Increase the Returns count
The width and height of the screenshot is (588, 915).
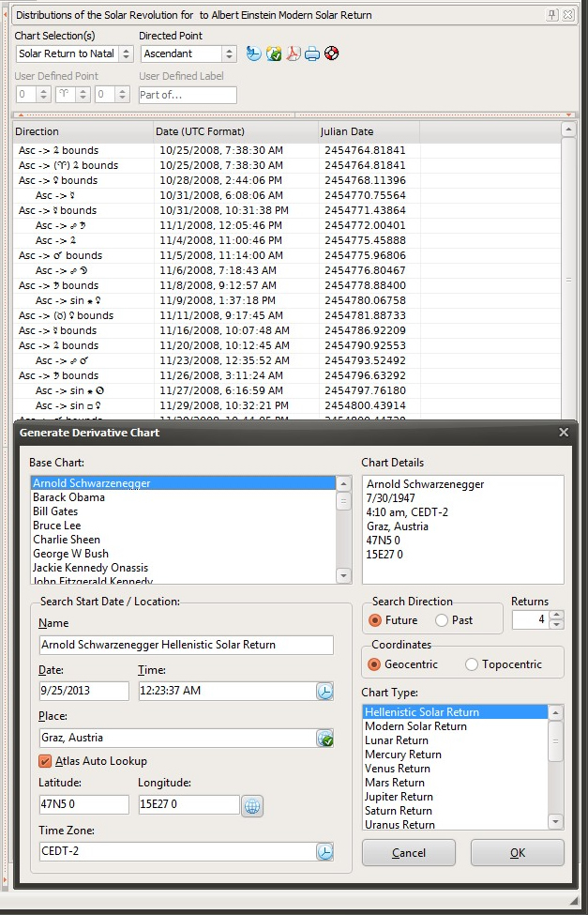tap(557, 615)
